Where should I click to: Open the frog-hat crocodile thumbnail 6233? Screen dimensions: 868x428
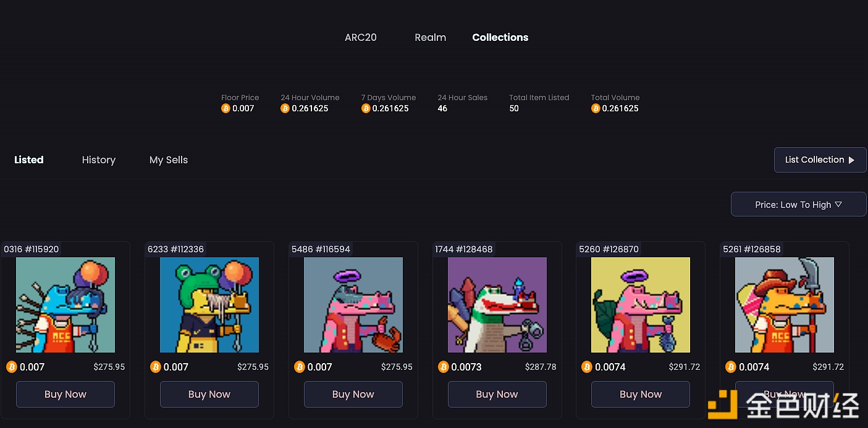click(x=209, y=305)
